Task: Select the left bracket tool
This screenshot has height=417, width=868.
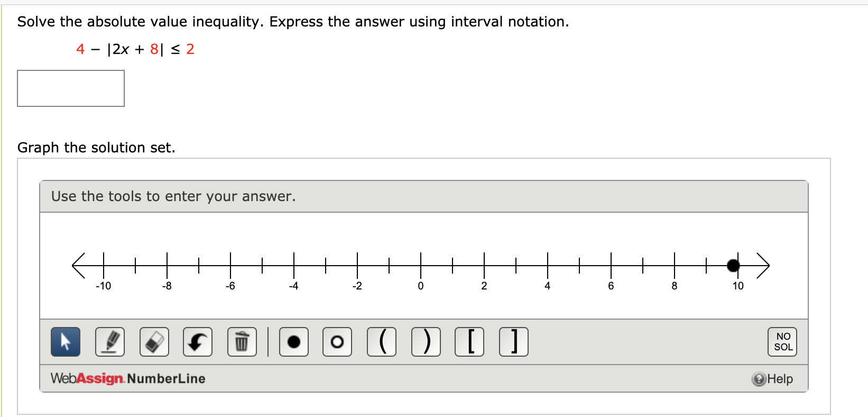Action: (x=469, y=342)
